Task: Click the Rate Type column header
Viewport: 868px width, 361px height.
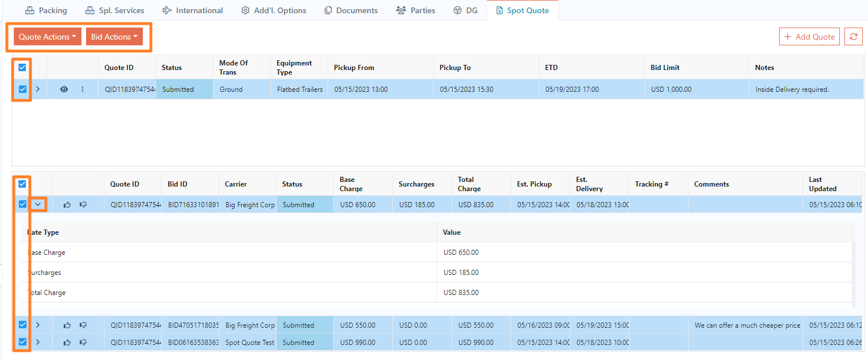Action: (229, 232)
